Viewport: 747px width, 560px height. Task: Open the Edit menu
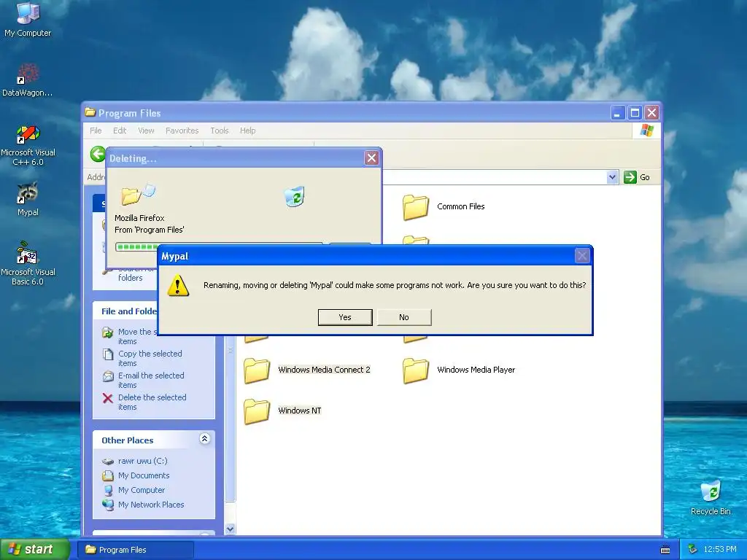coord(120,131)
